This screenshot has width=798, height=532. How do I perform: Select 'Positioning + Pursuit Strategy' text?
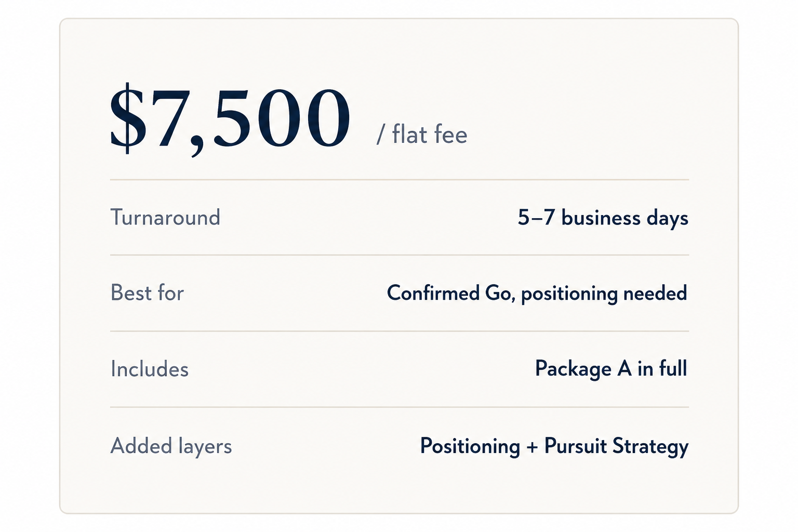tap(554, 447)
